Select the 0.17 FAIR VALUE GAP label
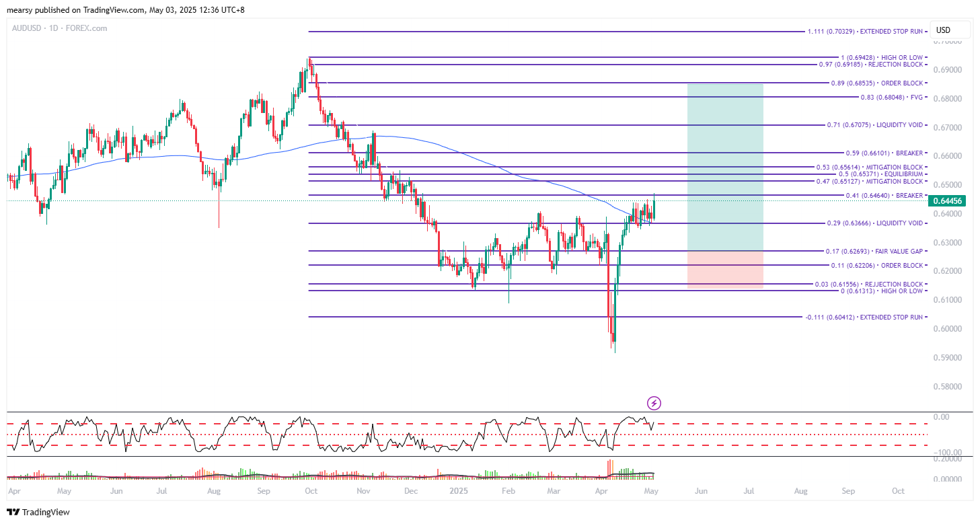This screenshot has width=980, height=524. pyautogui.click(x=874, y=251)
